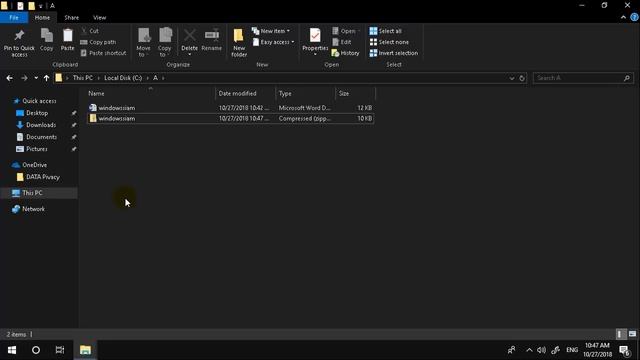This screenshot has width=640, height=360.
Task: Expand address bar history dropdown
Action: point(511,78)
